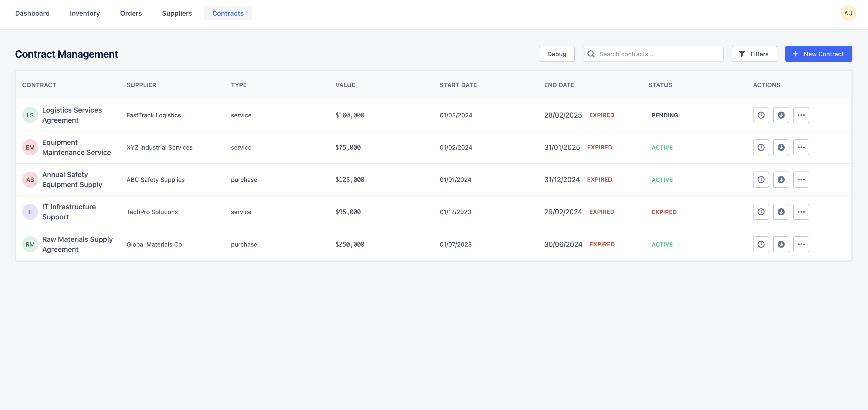Download the Annual Safety Equipment Supply contract
This screenshot has height=410, width=868.
pyautogui.click(x=781, y=180)
